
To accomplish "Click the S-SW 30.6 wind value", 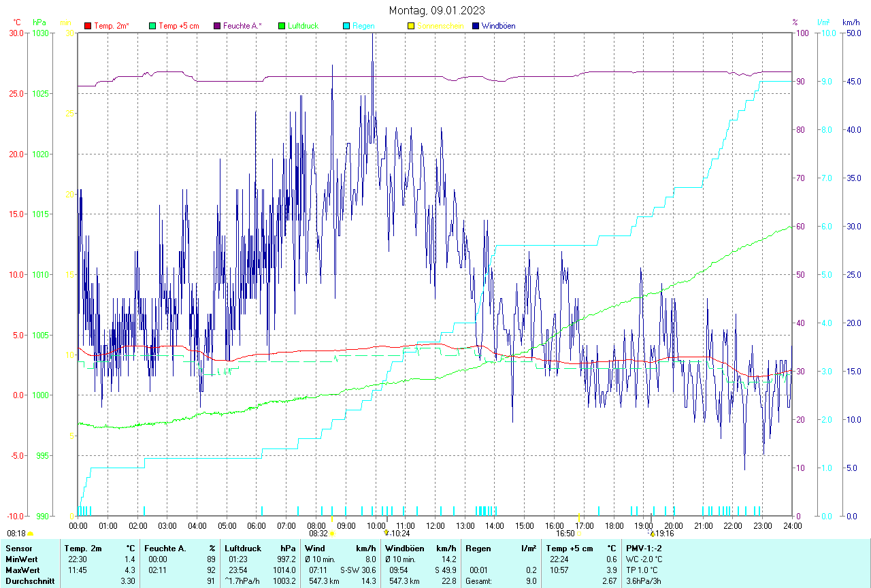I will point(358,570).
